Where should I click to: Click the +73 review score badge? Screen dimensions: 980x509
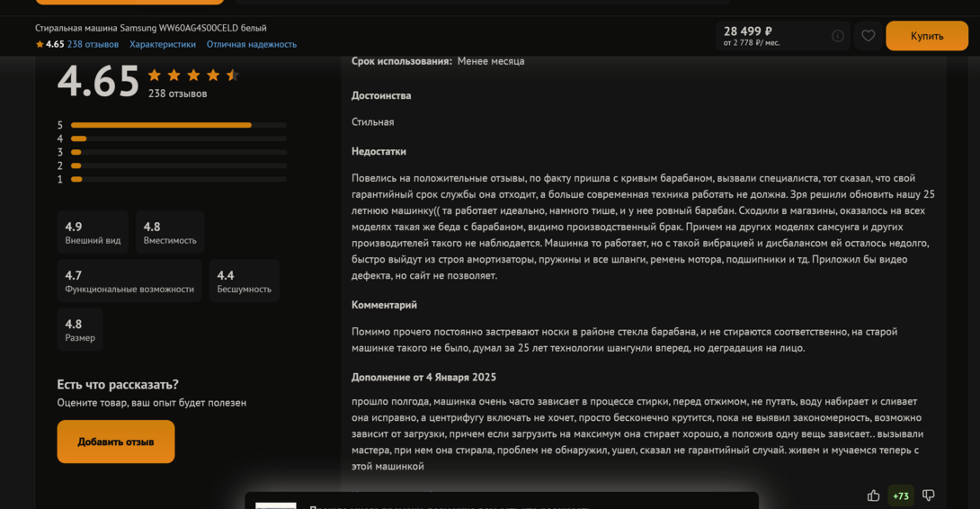901,496
